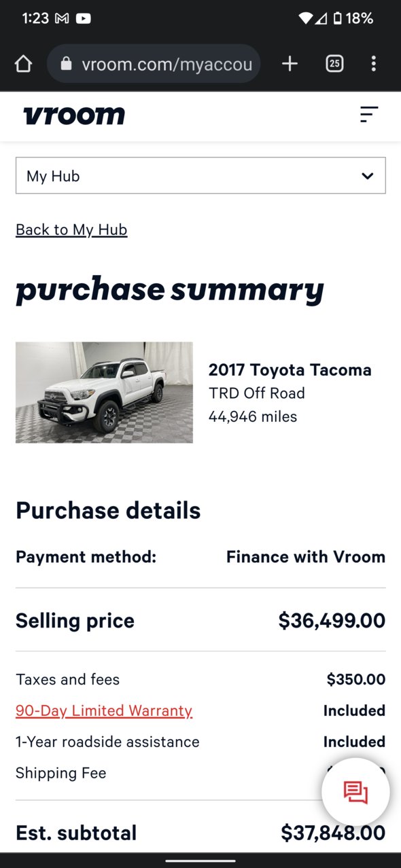Open the live chat bubble
Image resolution: width=401 pixels, height=868 pixels.
(355, 792)
